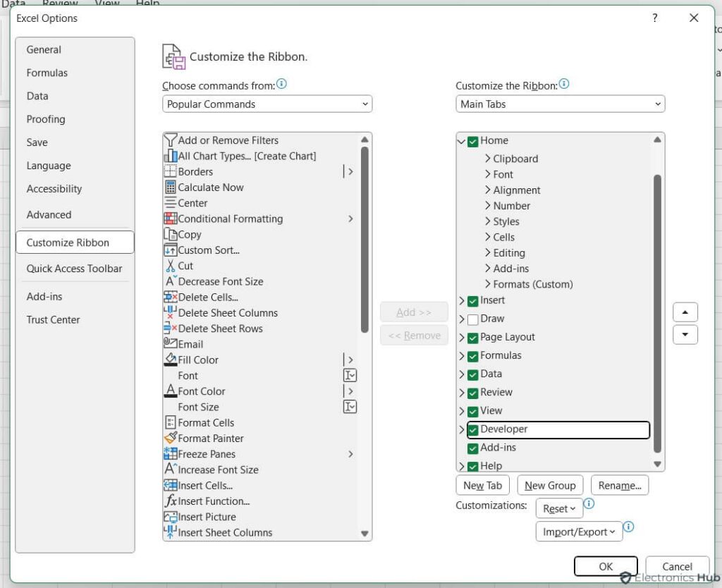722x588 pixels.
Task: Click the move tab up arrow
Action: [x=685, y=312]
